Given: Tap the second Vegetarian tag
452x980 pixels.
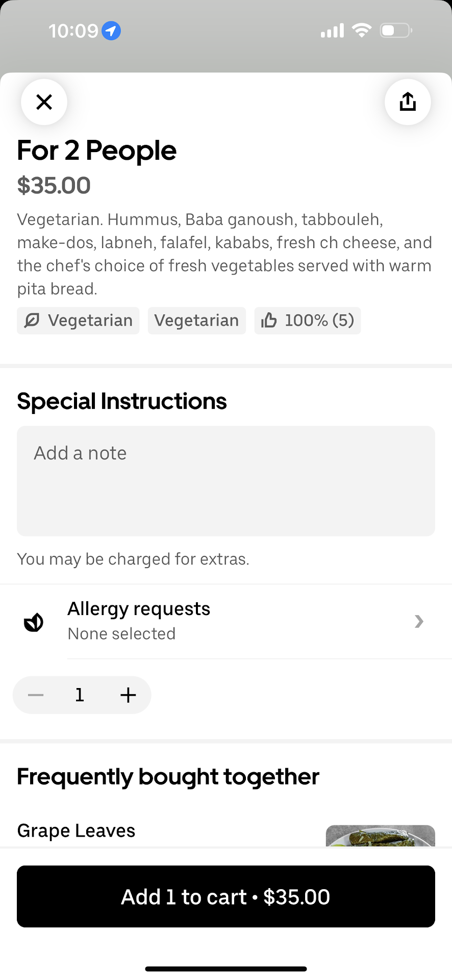Looking at the screenshot, I should click(197, 321).
